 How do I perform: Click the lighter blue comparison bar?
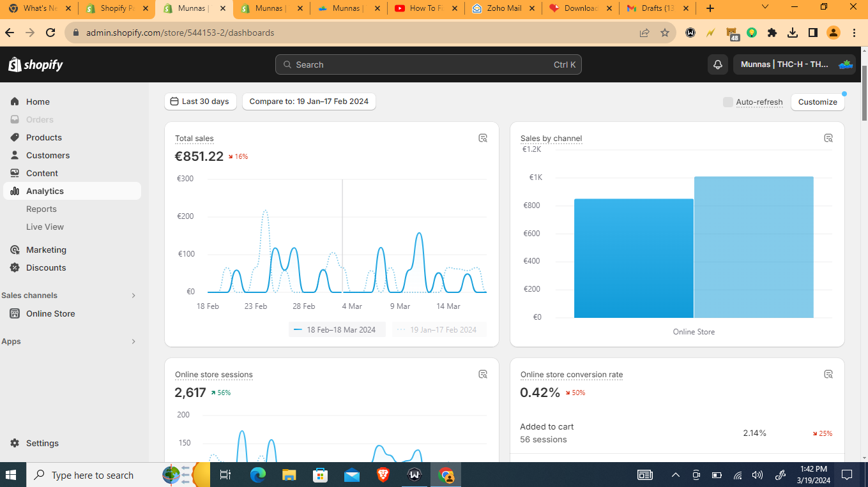pos(754,247)
